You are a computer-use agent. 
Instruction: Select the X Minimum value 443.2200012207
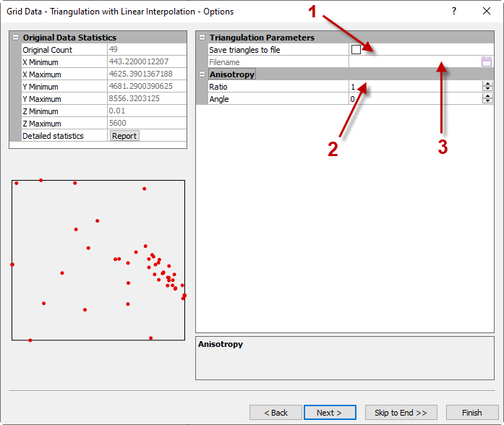(139, 61)
